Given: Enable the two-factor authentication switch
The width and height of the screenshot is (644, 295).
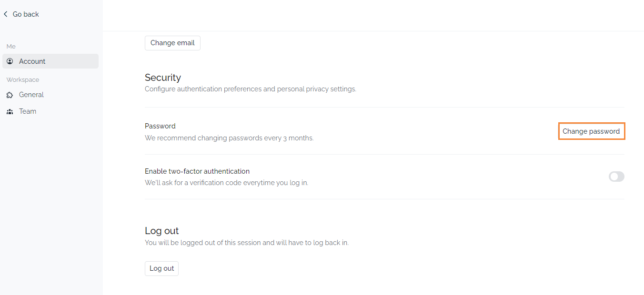Looking at the screenshot, I should [x=616, y=177].
